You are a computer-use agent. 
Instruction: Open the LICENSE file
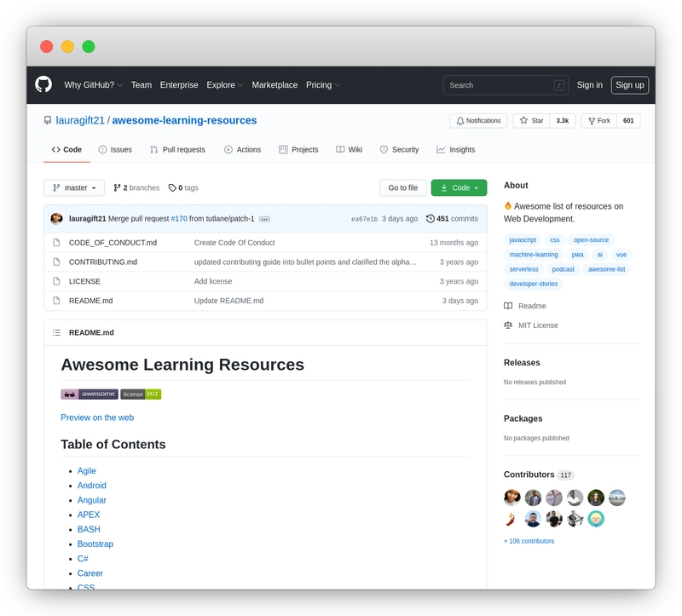point(84,281)
